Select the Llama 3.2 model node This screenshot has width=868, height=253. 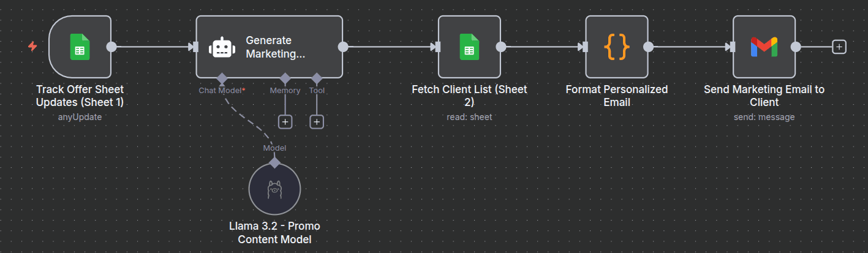[x=274, y=189]
